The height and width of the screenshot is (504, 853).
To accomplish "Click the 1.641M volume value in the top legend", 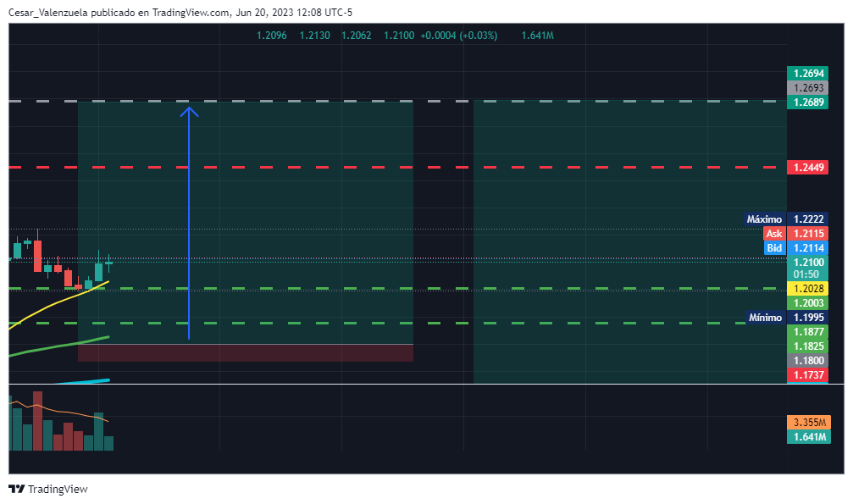I will (538, 36).
